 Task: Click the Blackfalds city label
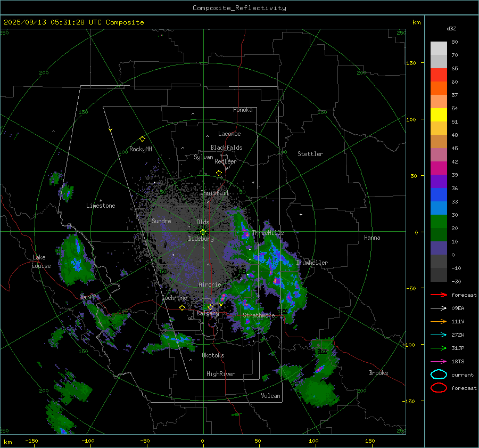coord(226,148)
